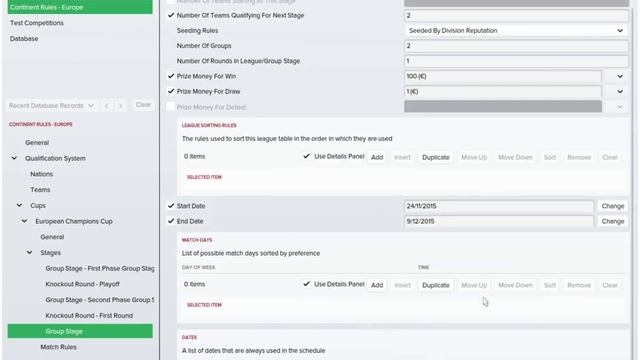Image resolution: width=640 pixels, height=360 pixels.
Task: Enable Prize Money For Defeat checkbox
Action: 171,107
